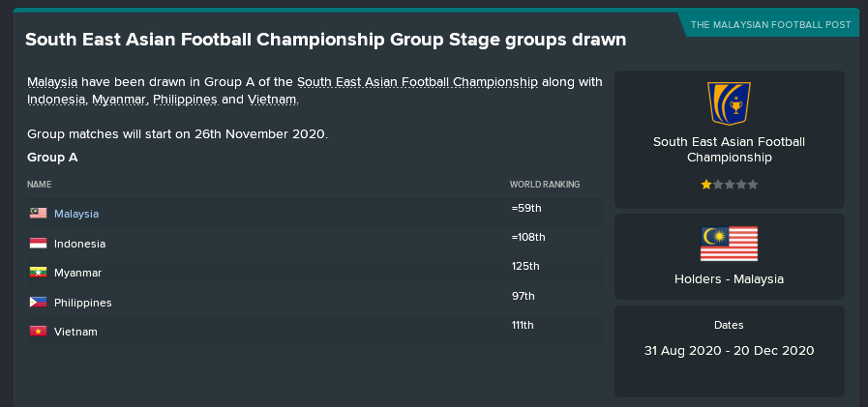
Task: Select Malaysia team name in Group A table
Action: coord(76,214)
